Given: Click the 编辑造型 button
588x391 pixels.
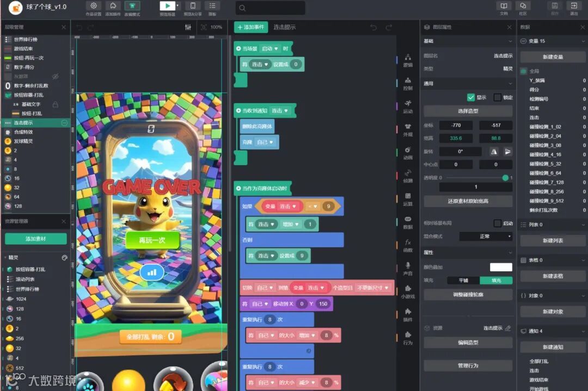Looking at the screenshot, I should click(468, 343).
